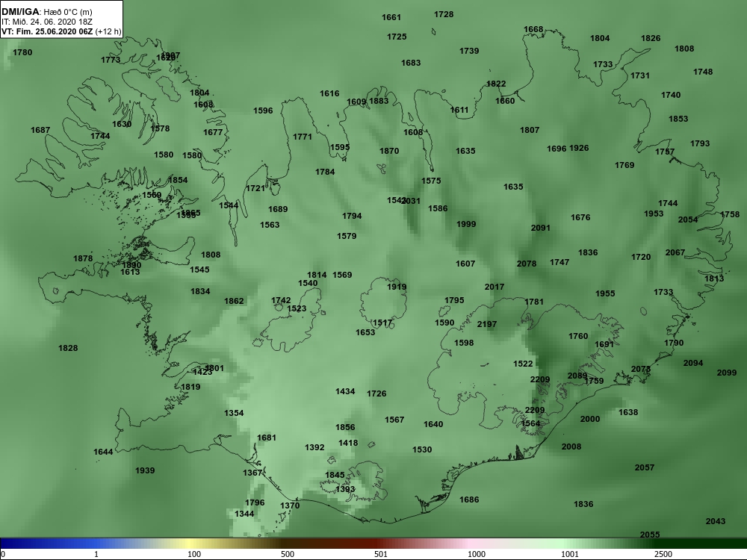Select the 1854 value on the map

click(178, 180)
